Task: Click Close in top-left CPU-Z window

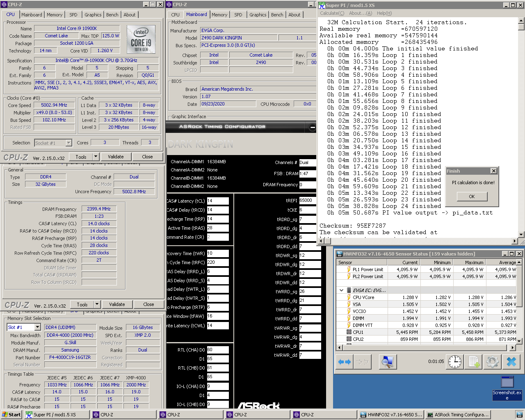Action: (147, 157)
